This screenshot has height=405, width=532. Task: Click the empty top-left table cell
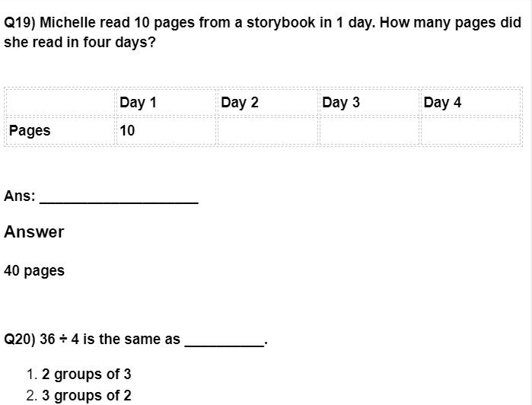[60, 102]
